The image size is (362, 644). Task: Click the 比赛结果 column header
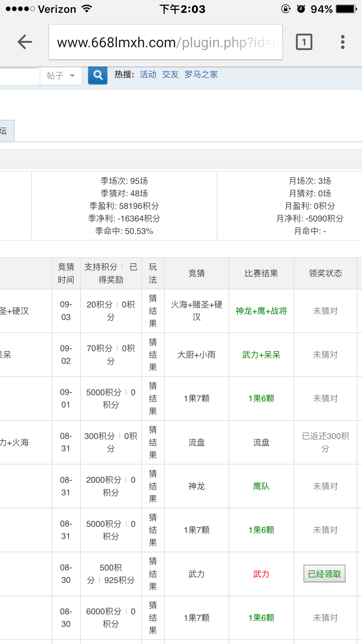click(x=261, y=273)
